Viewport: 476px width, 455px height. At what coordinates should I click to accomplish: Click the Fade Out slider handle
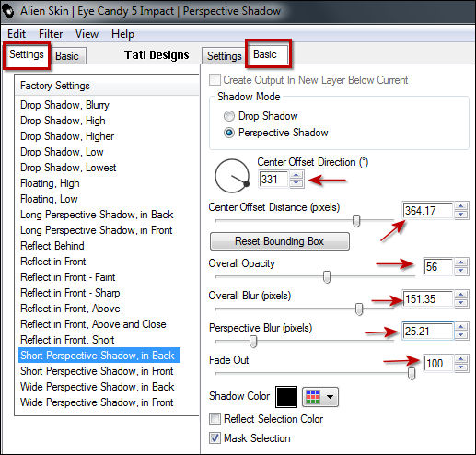pyautogui.click(x=412, y=373)
